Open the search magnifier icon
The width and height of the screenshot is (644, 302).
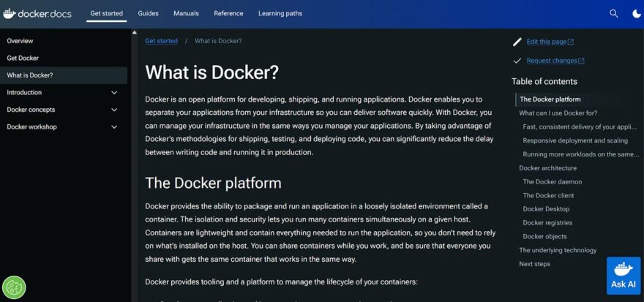[614, 13]
